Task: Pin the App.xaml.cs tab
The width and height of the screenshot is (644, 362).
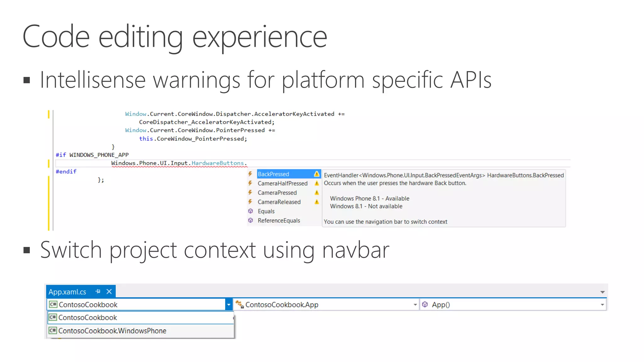Action: (x=98, y=292)
